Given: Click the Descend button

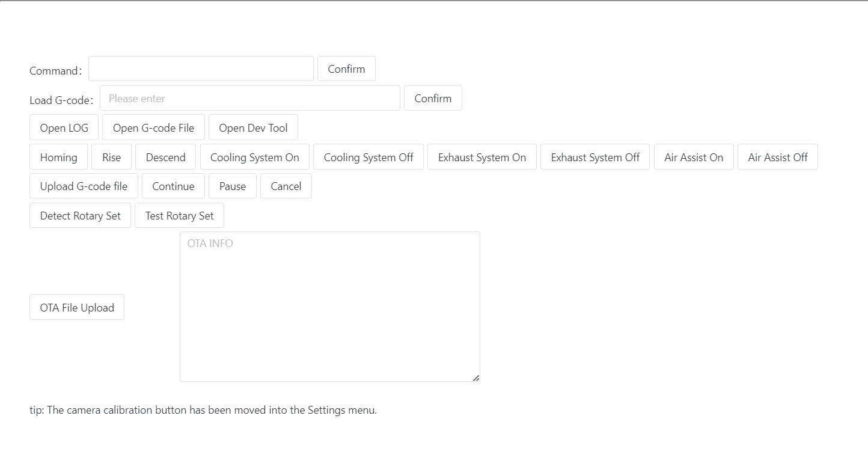Looking at the screenshot, I should [x=165, y=157].
